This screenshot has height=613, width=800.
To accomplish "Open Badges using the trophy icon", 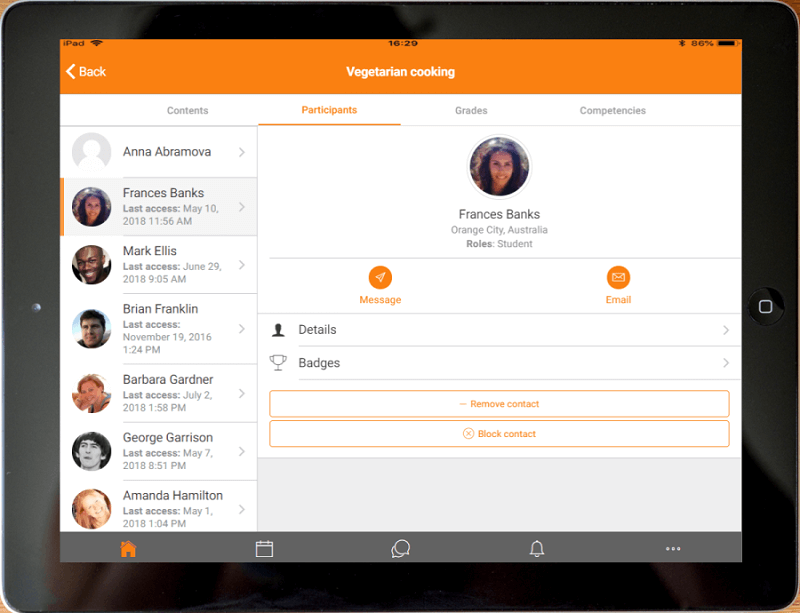I will pyautogui.click(x=278, y=362).
